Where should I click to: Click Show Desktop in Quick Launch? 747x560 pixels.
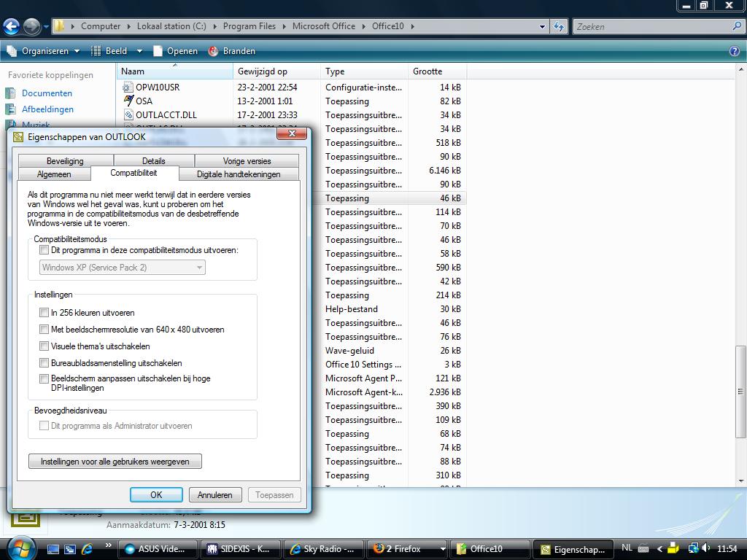coord(53,549)
